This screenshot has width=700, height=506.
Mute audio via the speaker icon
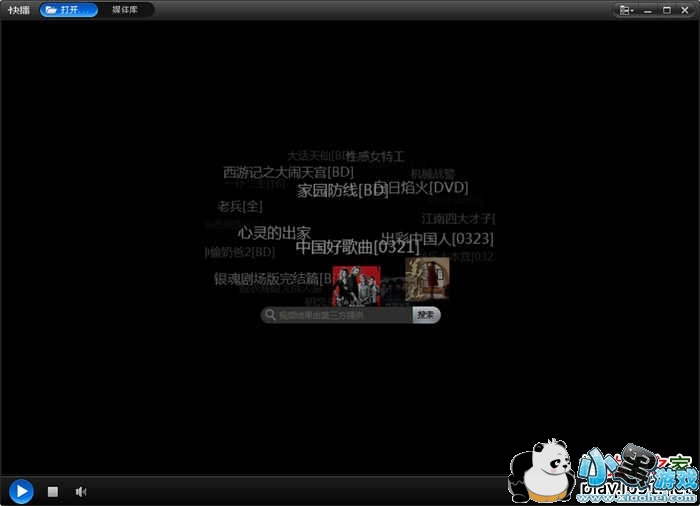[80, 492]
